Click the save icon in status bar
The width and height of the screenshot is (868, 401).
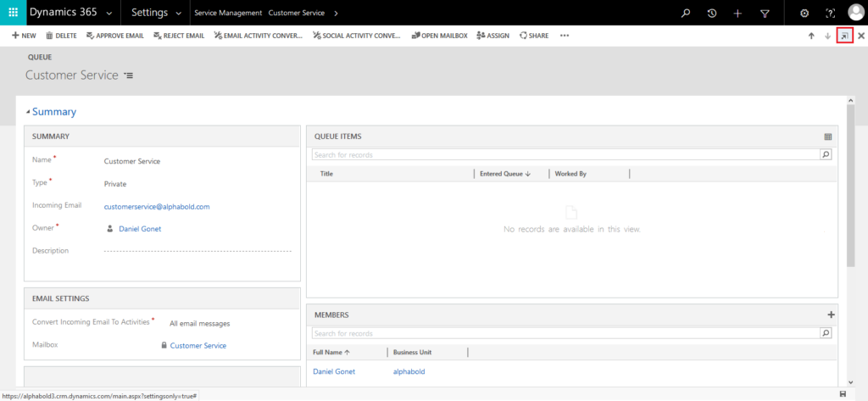(x=843, y=394)
